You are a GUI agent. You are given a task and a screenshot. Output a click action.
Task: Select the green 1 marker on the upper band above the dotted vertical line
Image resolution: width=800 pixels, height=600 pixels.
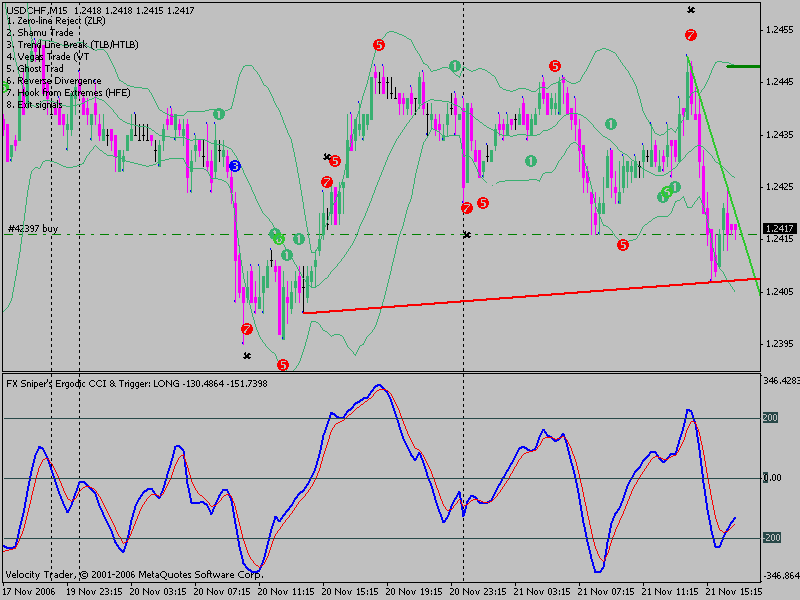(455, 66)
